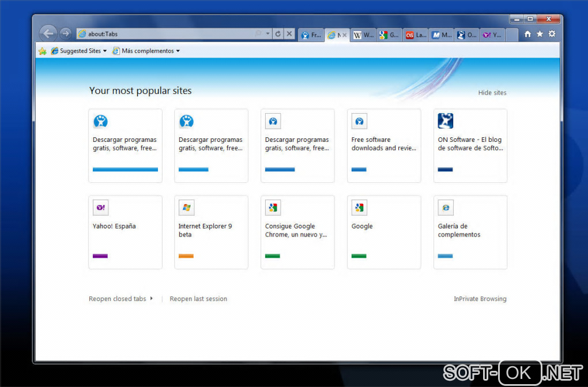The height and width of the screenshot is (387, 588).
Task: Click Reopen last session link
Action: (x=198, y=299)
